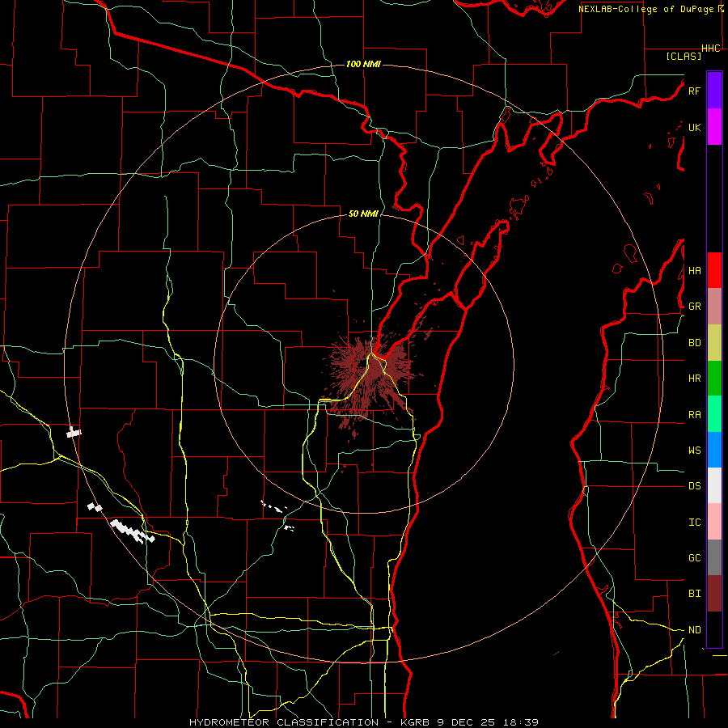728x728 pixels.
Task: Select the GR pink-brown legend swatch
Action: pos(714,307)
